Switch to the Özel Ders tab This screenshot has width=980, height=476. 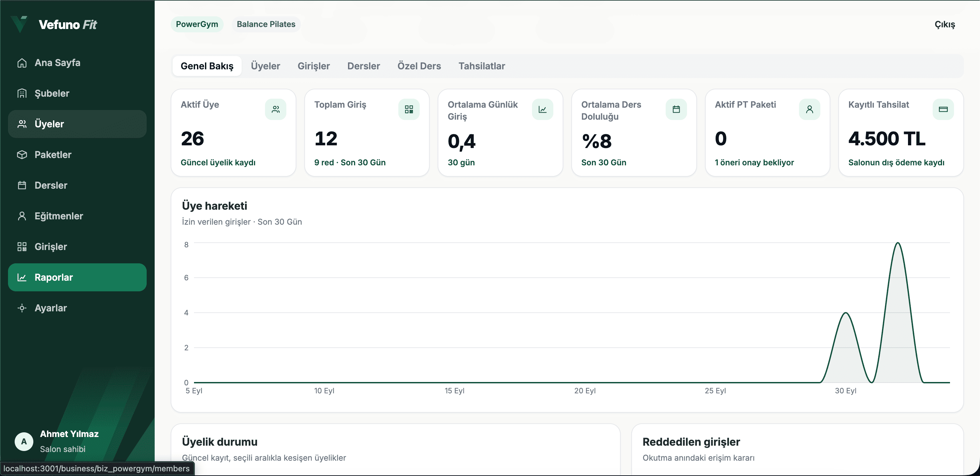click(x=419, y=66)
